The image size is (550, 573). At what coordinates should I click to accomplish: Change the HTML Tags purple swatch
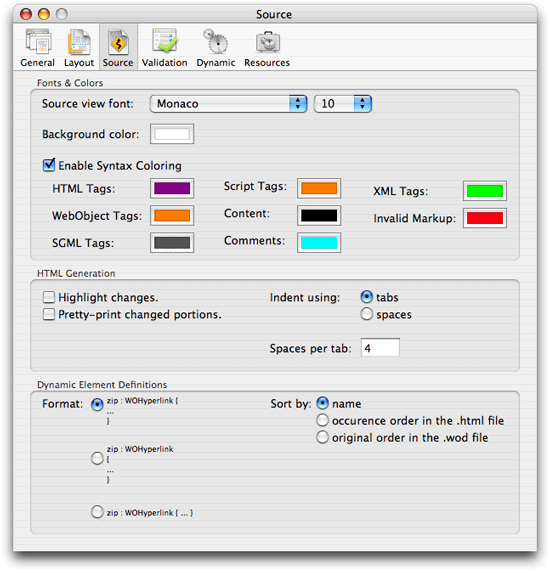click(x=172, y=188)
